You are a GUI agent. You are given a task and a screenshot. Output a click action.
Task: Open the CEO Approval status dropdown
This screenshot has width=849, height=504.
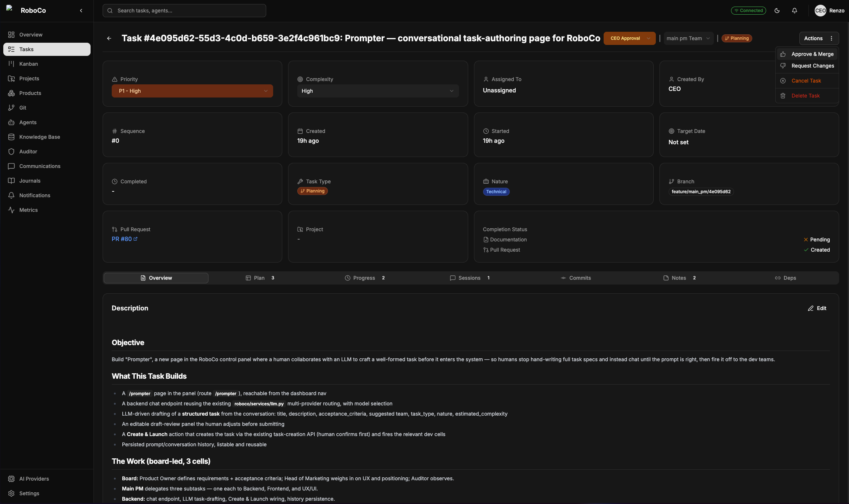pyautogui.click(x=630, y=38)
